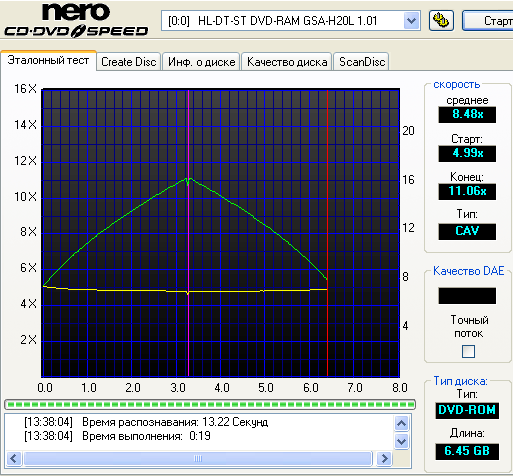Click the start speed value 4.99x
Screen dimensions: 513x476
click(x=467, y=153)
